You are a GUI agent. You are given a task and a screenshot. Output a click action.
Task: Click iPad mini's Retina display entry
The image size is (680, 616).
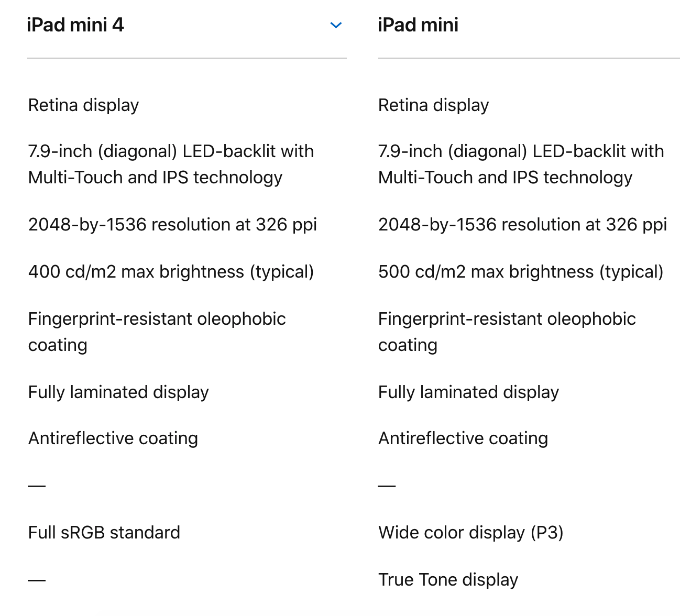[x=434, y=105]
